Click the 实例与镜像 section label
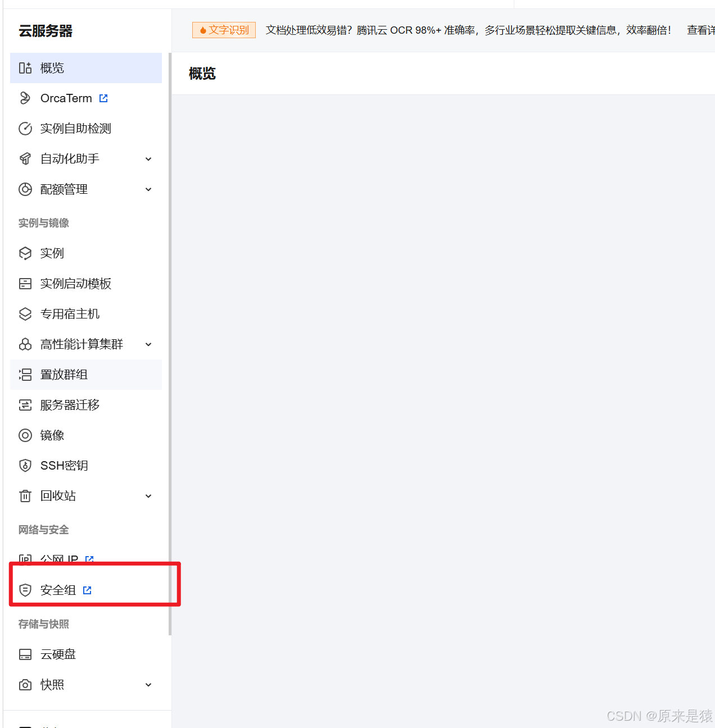 [x=44, y=223]
